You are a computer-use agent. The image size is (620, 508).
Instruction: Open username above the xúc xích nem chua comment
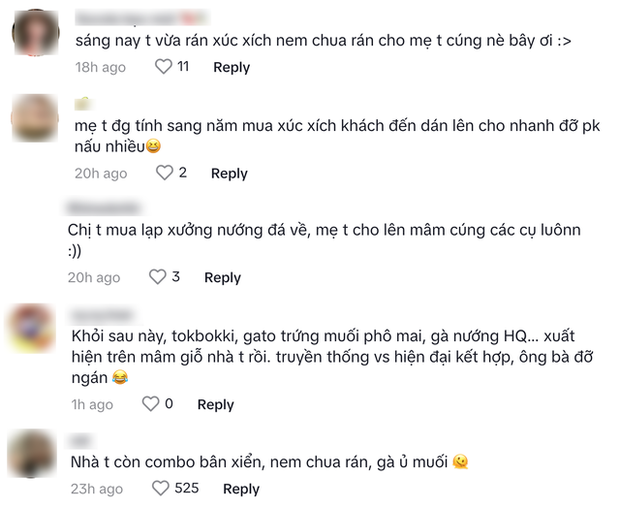[x=140, y=17]
